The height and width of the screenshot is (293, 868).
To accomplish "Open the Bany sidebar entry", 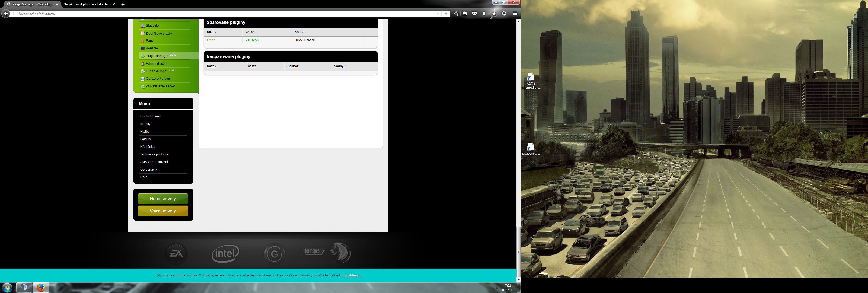I will click(x=150, y=41).
